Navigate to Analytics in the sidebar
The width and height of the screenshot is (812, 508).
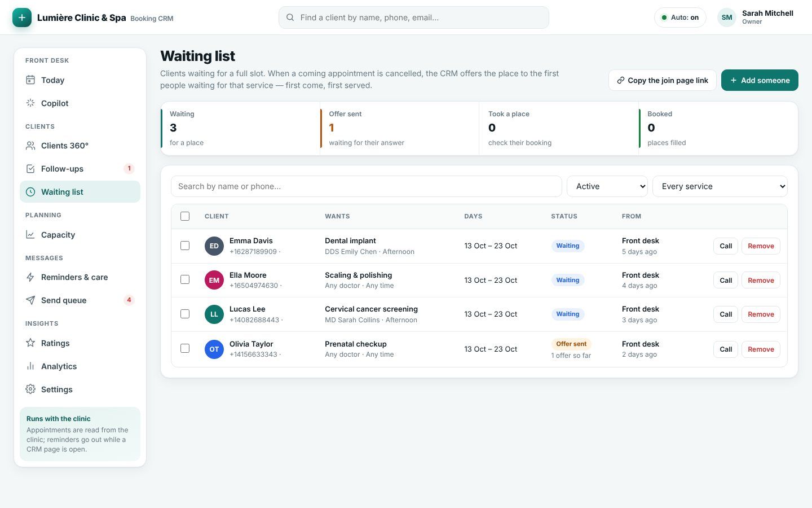pos(80,366)
